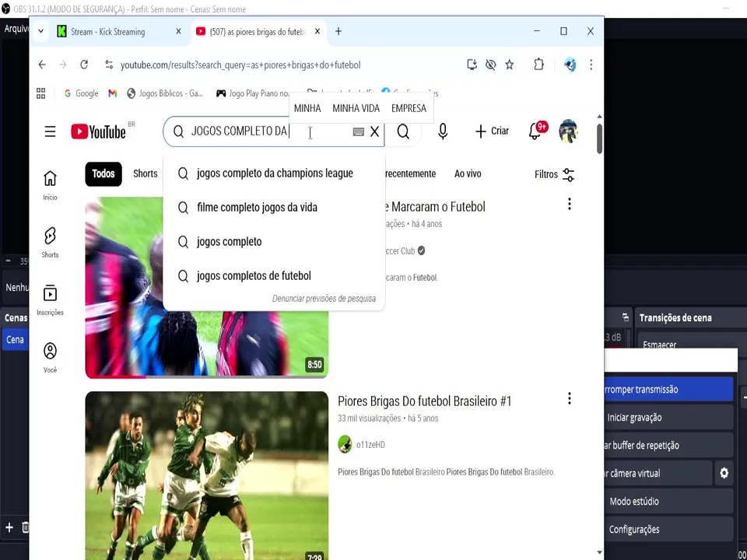
Task: Open Modo estúdio in OBS
Action: [x=669, y=502]
